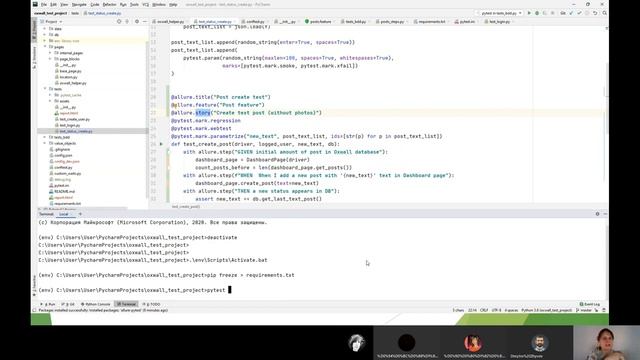Click Python interpreter widget in status bar
The image size is (640, 360).
tap(547, 310)
